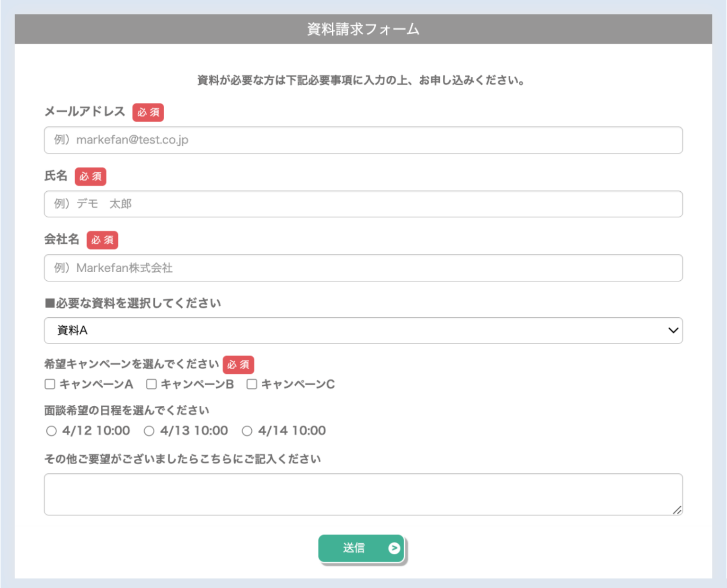
Task: Check キャンペーンB checkbox
Action: (151, 384)
